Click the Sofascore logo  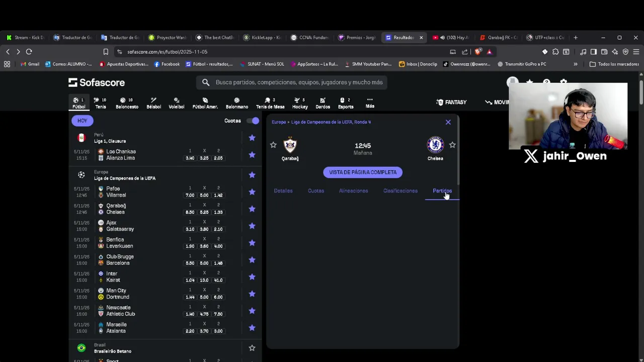pos(97,82)
